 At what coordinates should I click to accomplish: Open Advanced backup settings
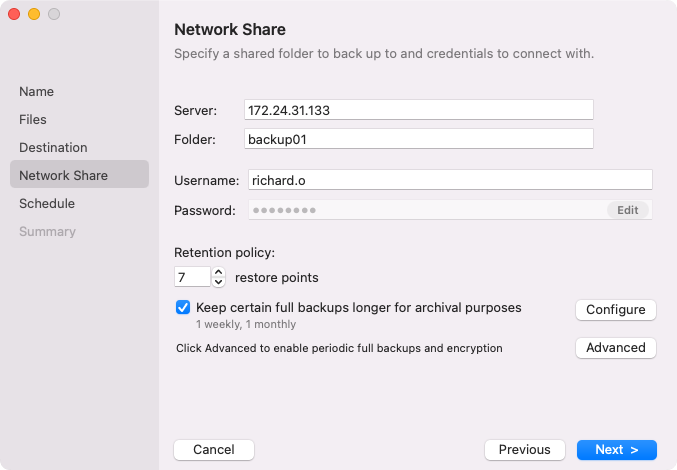pyautogui.click(x=615, y=348)
